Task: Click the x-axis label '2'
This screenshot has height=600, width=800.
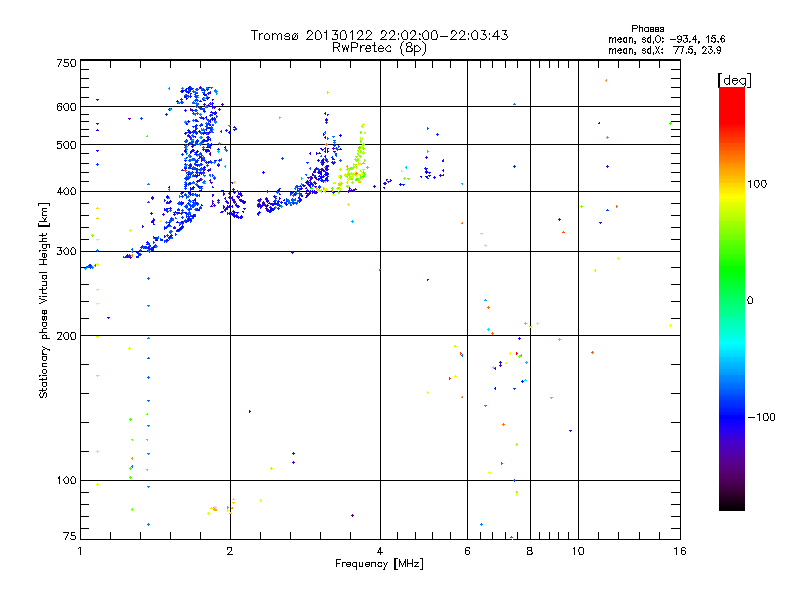Action: [230, 551]
